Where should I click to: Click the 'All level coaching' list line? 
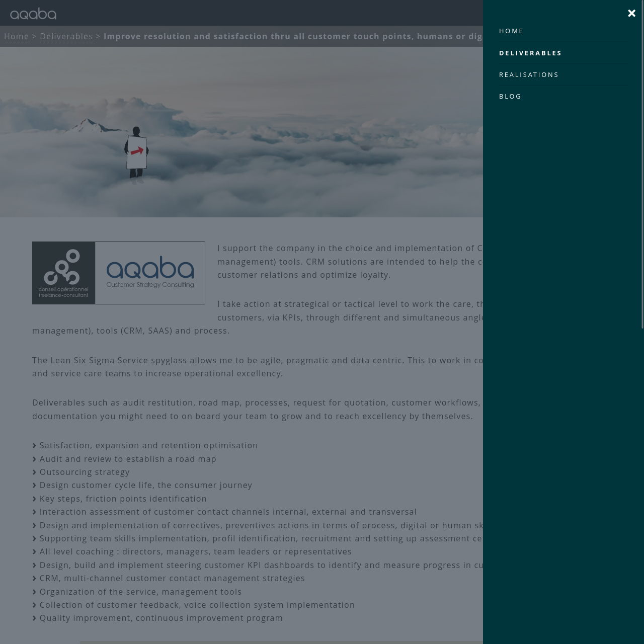click(195, 551)
